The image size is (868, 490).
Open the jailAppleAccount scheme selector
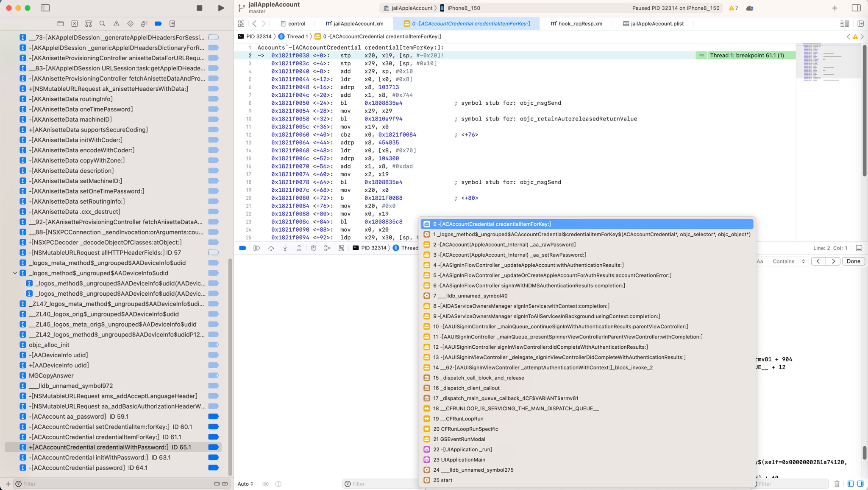coord(408,8)
